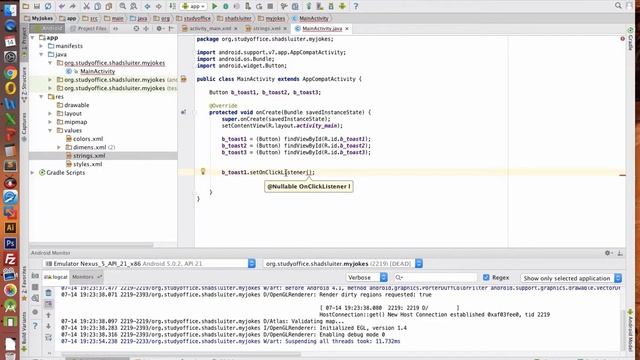Collapse the app module tree node

33,38
